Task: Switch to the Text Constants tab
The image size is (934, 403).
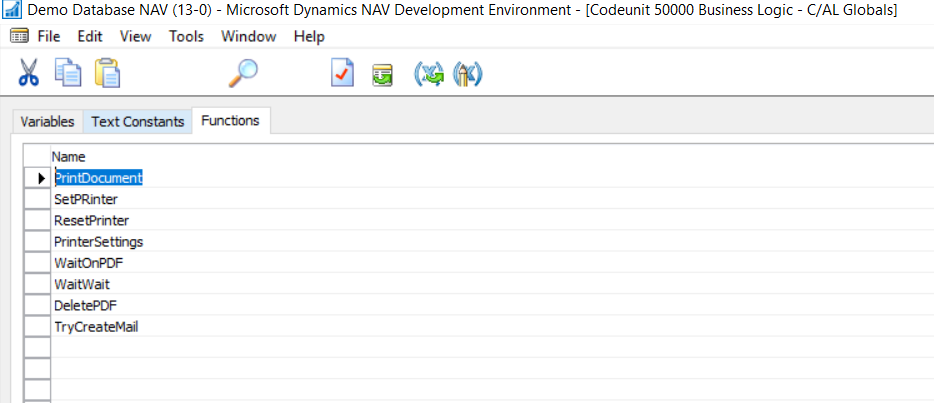Action: coord(138,122)
